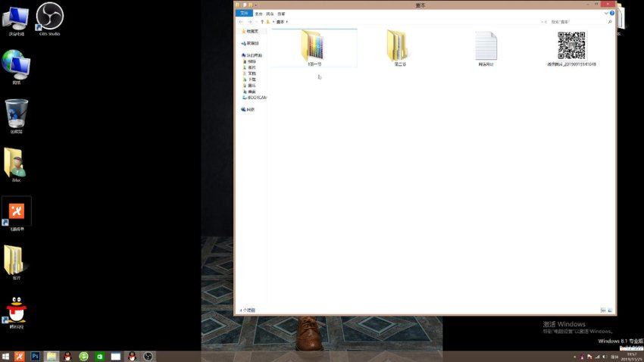Open the orange tools app in taskbar
The image size is (644, 362).
coord(19,356)
